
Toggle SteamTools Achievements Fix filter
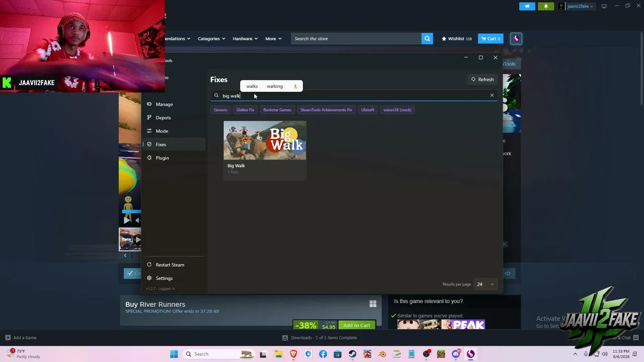(x=326, y=110)
